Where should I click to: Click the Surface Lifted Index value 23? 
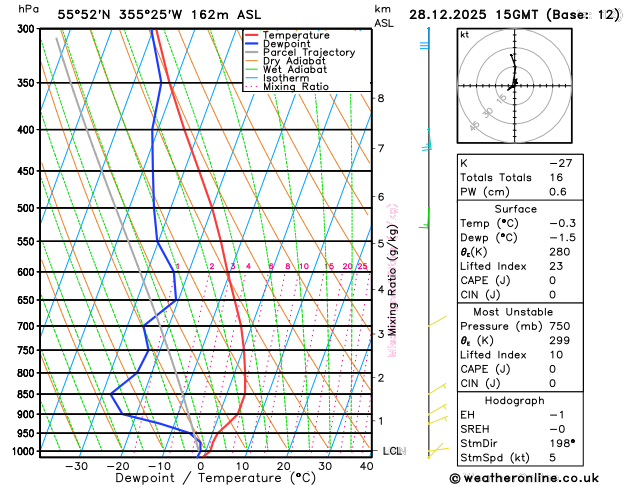556,266
